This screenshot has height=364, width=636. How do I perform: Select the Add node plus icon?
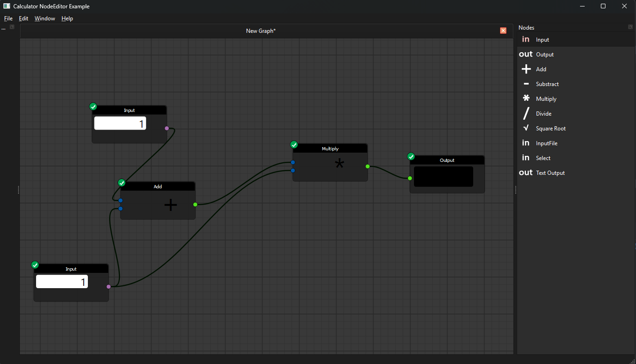click(526, 69)
